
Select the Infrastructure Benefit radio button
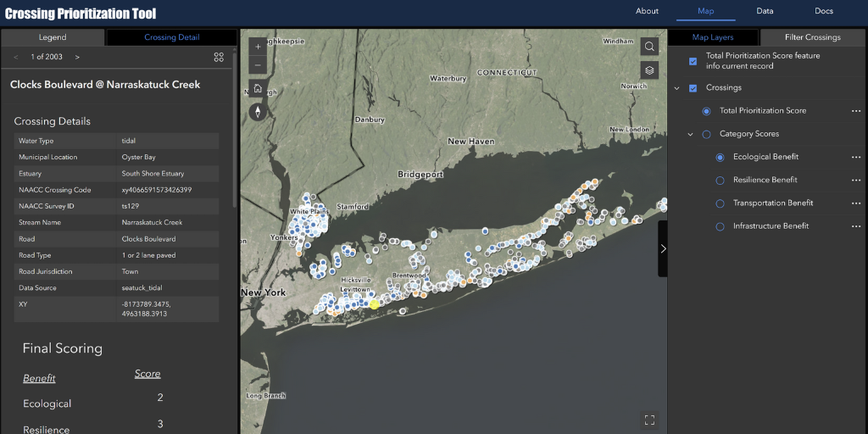pyautogui.click(x=721, y=226)
